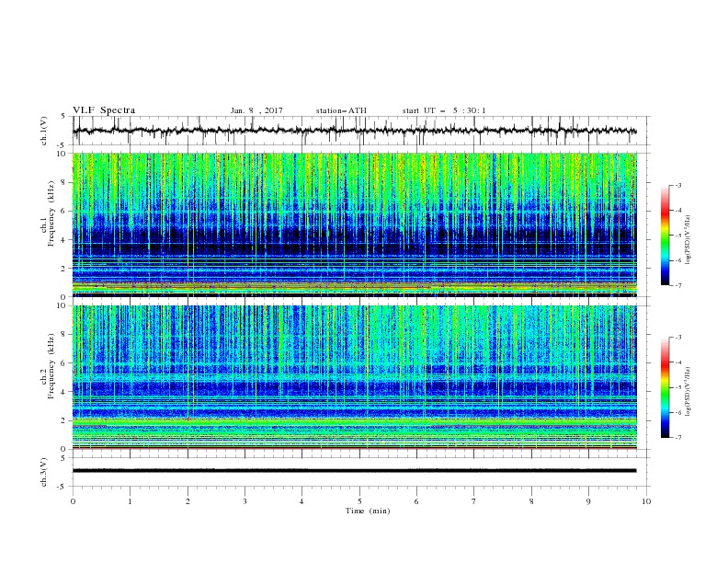Select the ch.2 spectrogram plot area
The image size is (728, 563).
coord(355,377)
